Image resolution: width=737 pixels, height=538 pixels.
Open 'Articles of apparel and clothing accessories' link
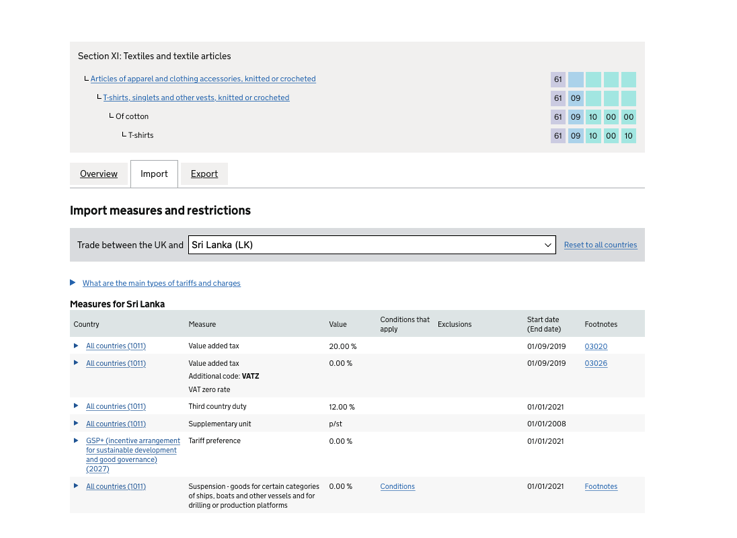coord(203,79)
